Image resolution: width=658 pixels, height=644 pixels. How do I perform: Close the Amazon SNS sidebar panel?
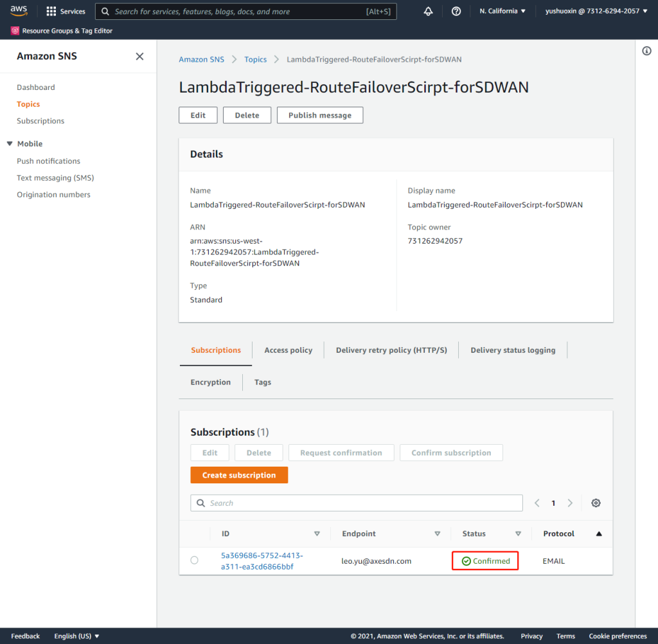click(139, 57)
